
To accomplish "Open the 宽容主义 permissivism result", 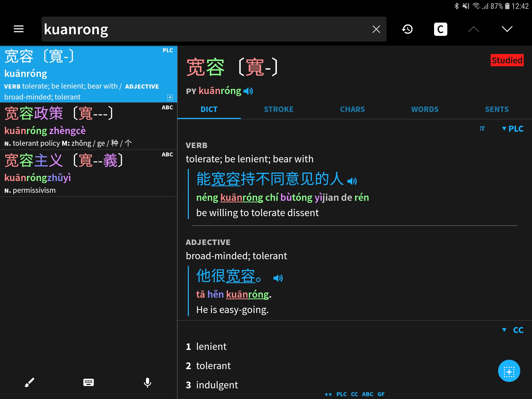I will point(89,173).
